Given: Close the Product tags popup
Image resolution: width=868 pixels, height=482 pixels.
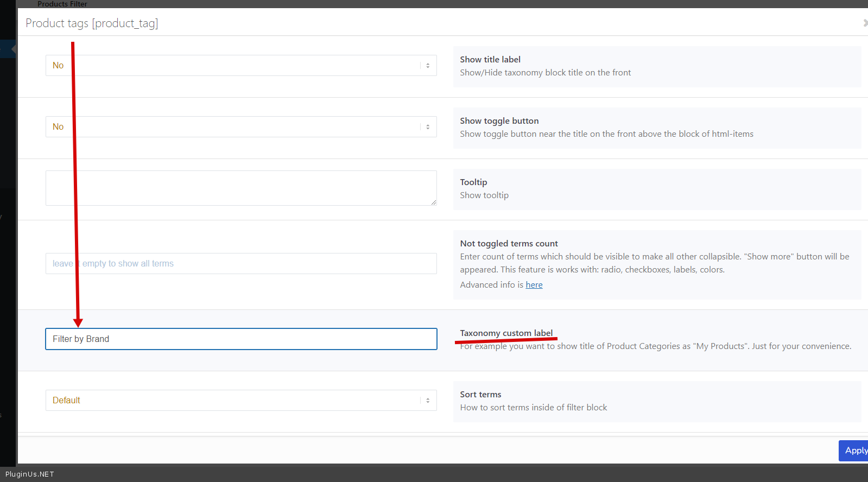Looking at the screenshot, I should 865,23.
